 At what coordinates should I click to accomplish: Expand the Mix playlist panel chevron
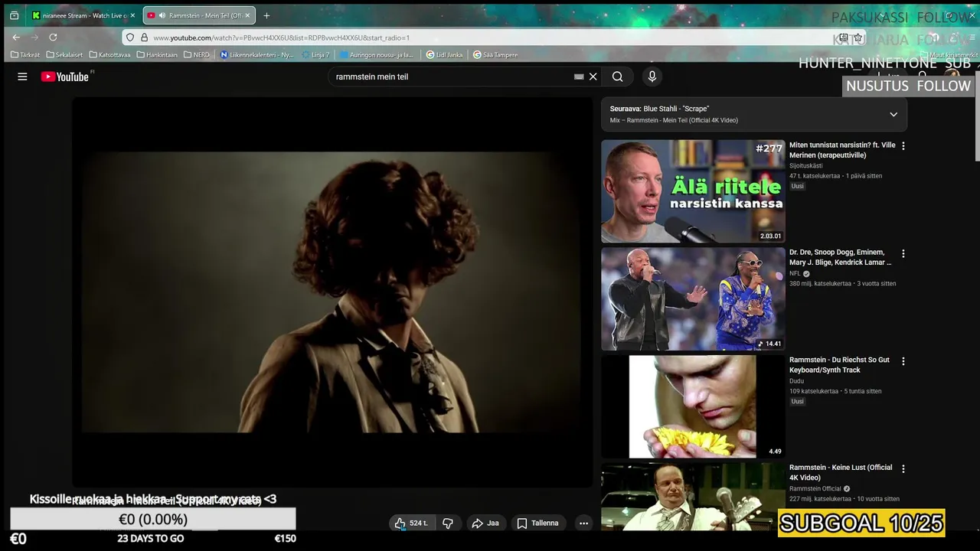pos(893,115)
